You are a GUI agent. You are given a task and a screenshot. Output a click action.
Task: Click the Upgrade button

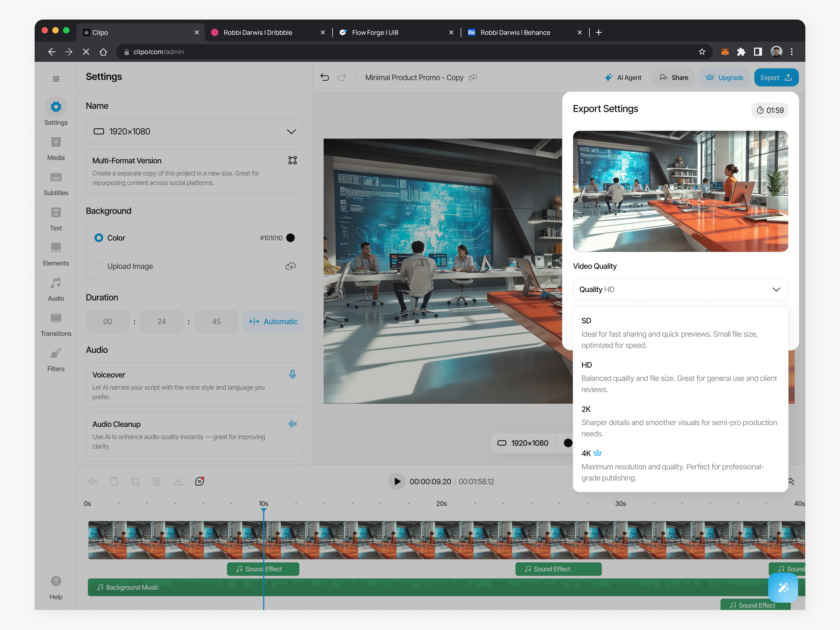[x=724, y=77]
